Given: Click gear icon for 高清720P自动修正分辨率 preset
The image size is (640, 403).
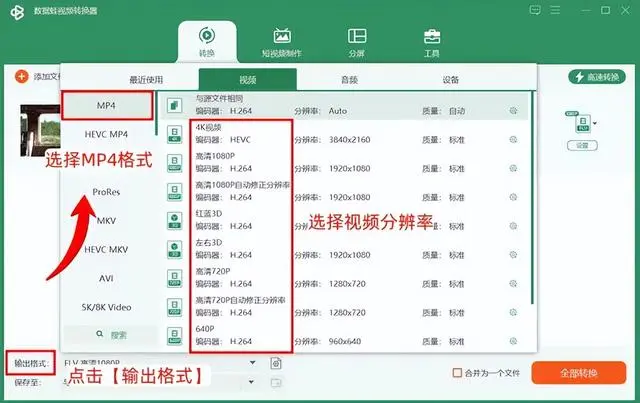Looking at the screenshot, I should click(513, 312).
